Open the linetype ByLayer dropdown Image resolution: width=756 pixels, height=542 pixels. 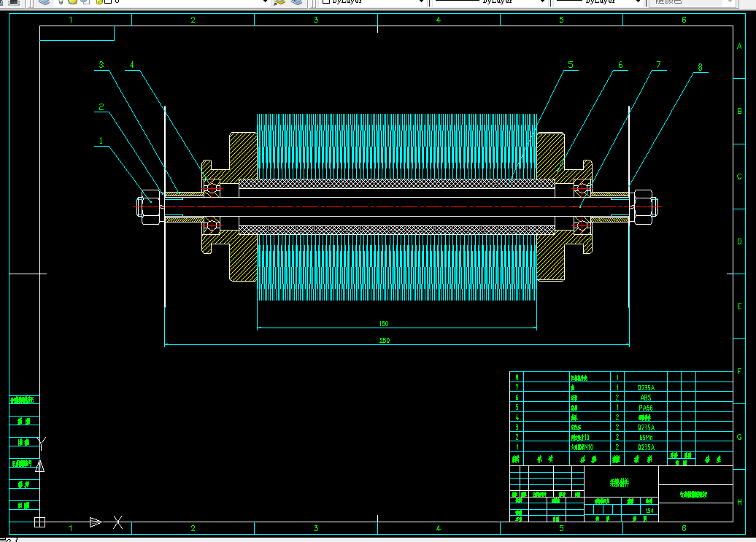[x=490, y=2]
